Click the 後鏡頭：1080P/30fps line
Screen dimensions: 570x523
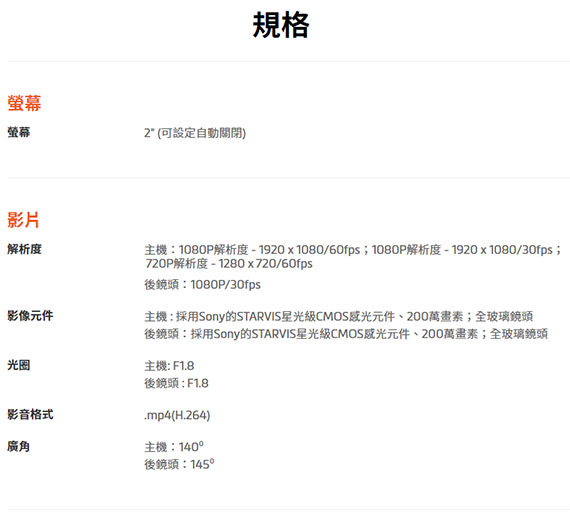(x=202, y=285)
